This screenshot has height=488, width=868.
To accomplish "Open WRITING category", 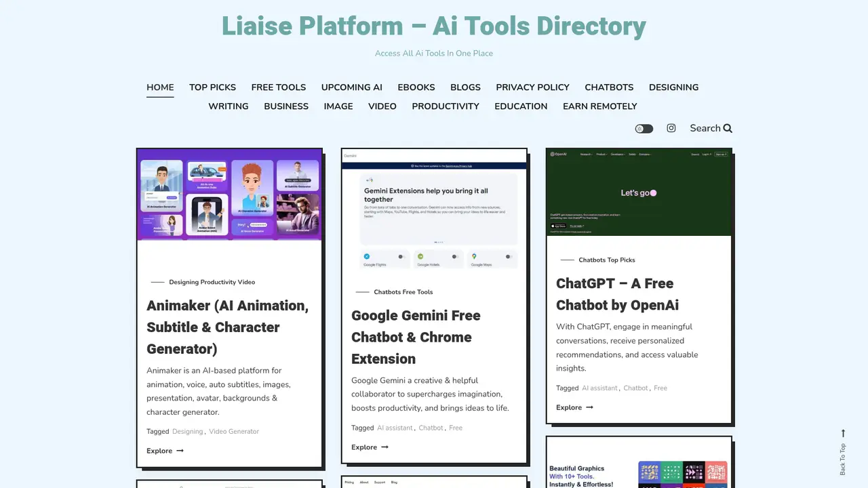I will [229, 106].
